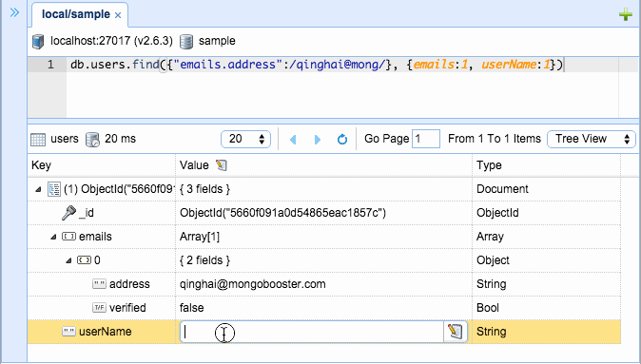
Task: Open the editor button beside userName field
Action: [x=455, y=332]
